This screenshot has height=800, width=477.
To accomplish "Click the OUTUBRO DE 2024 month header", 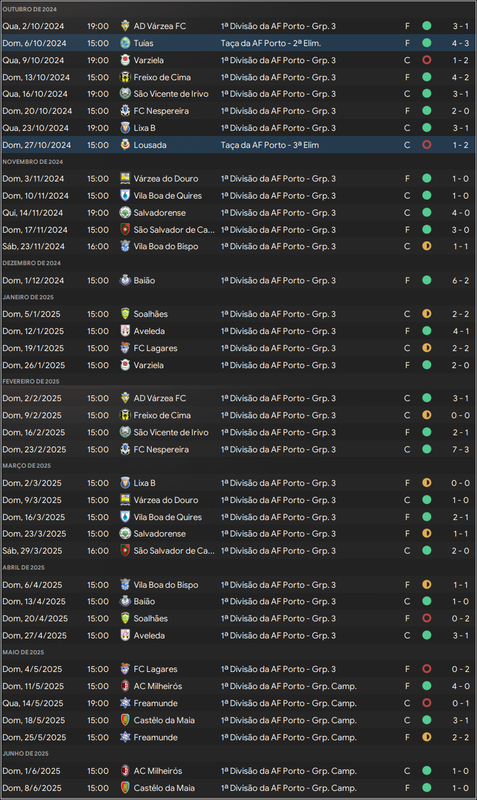I will coord(30,9).
